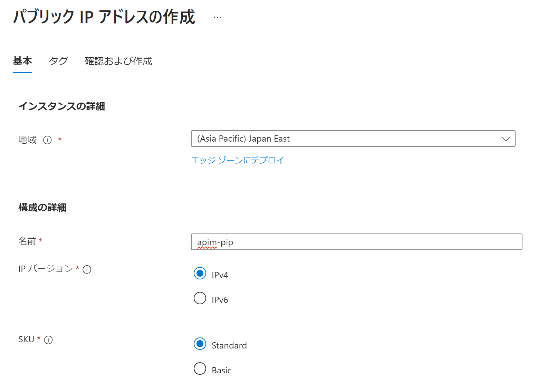
Task: Click the info icon next to 地域
Action: click(47, 140)
